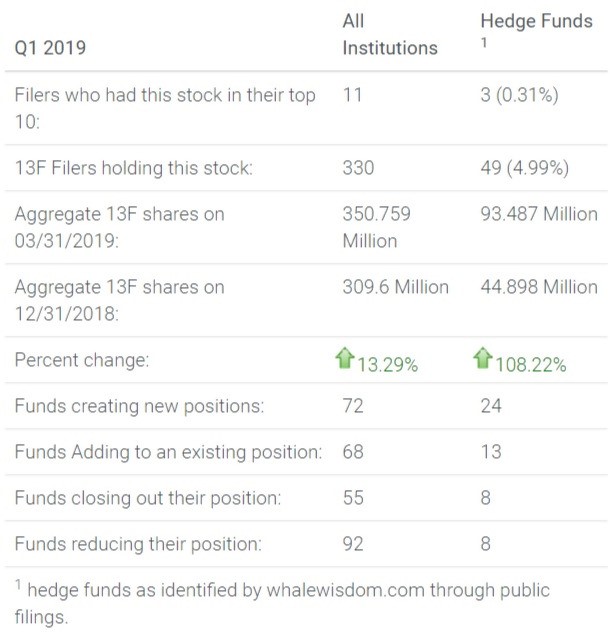
Task: Click the 3 (0.31%) top 10 value
Action: [x=519, y=95]
